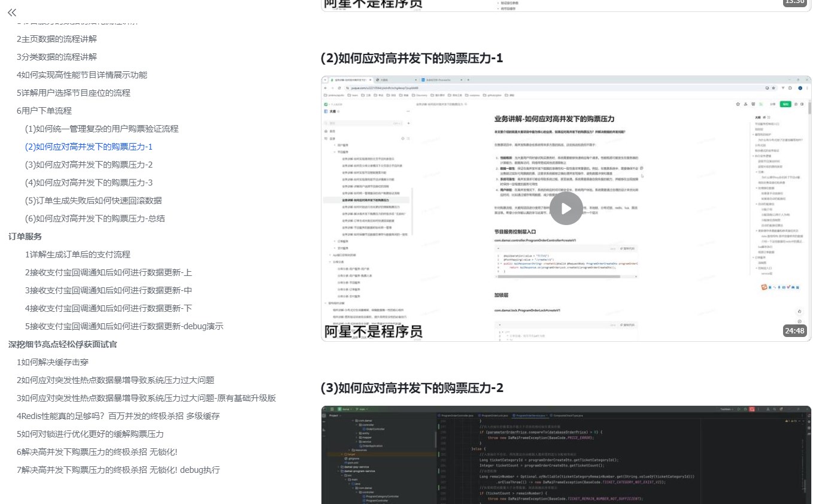The height and width of the screenshot is (504, 813).
Task: Select 4如何实现高性能节目详情展示功能 in sidebar
Action: [x=82, y=75]
